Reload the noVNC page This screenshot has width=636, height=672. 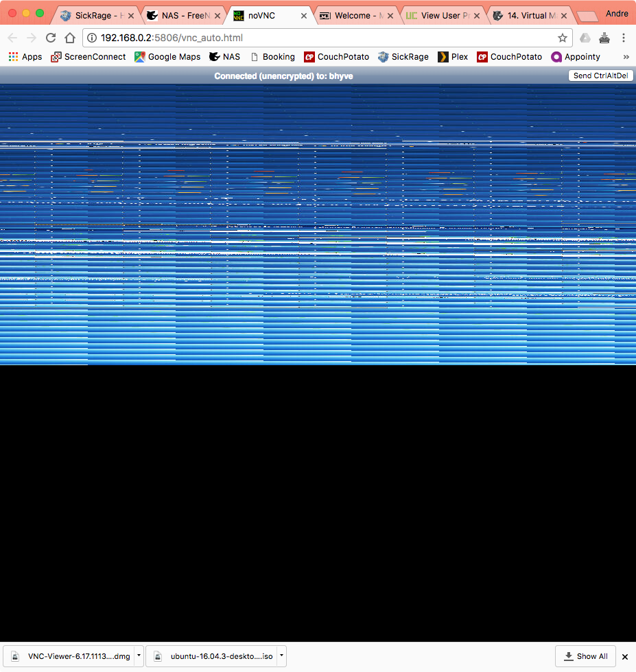(51, 38)
